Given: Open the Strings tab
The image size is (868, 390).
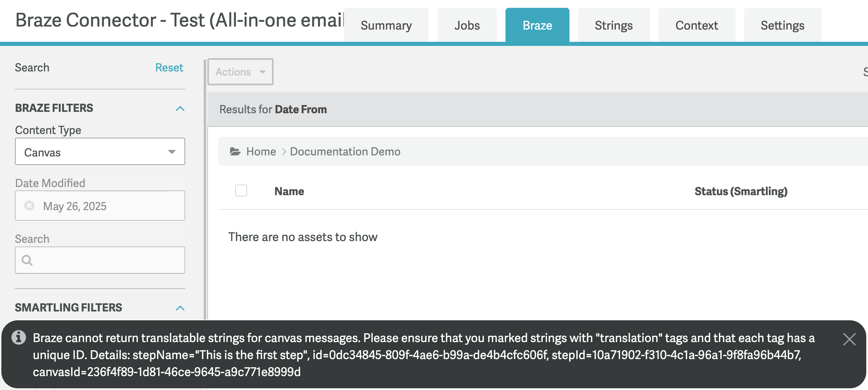Looking at the screenshot, I should tap(614, 25).
